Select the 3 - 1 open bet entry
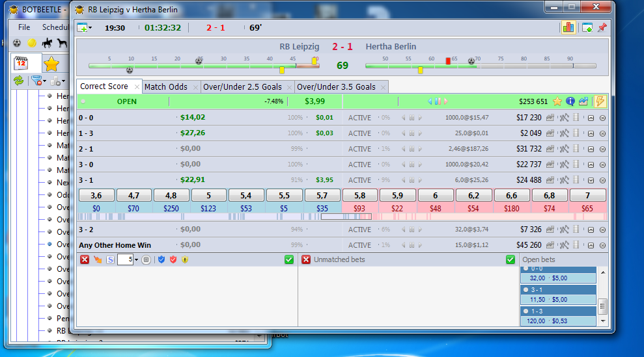Screen dimensions: 644x357 tap(558, 295)
